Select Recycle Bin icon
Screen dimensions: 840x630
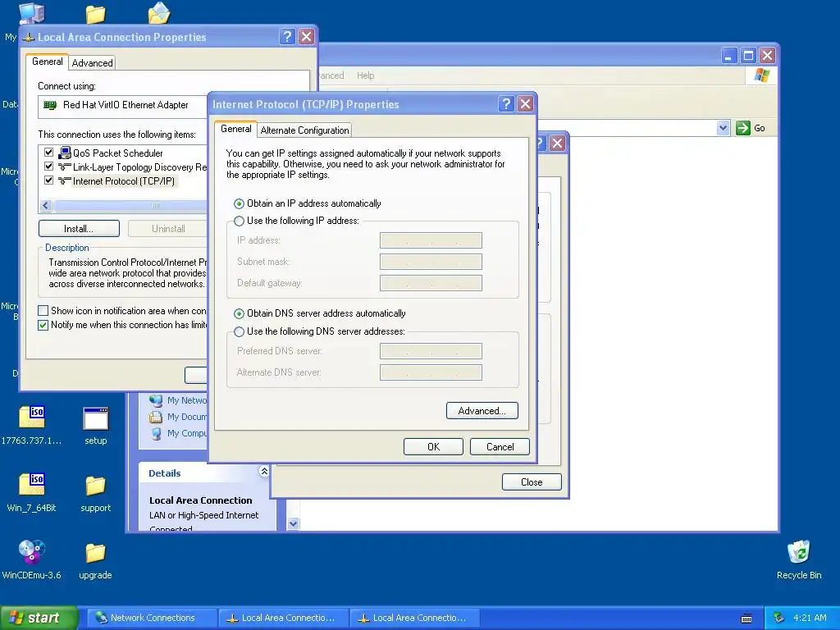point(799,552)
